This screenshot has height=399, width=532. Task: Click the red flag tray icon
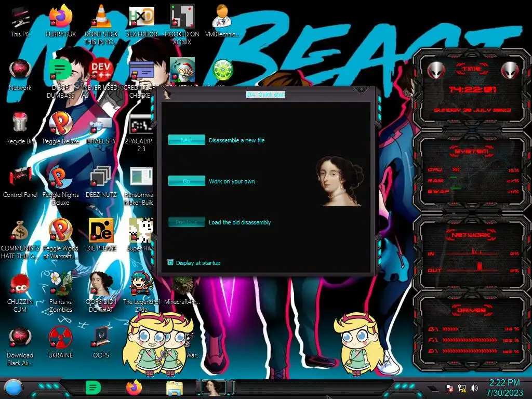coord(449,388)
